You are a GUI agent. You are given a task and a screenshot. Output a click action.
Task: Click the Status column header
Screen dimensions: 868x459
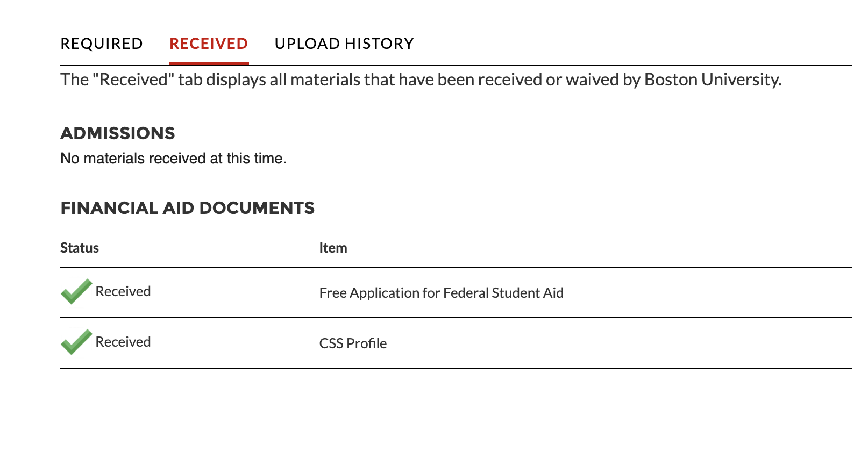pyautogui.click(x=80, y=248)
